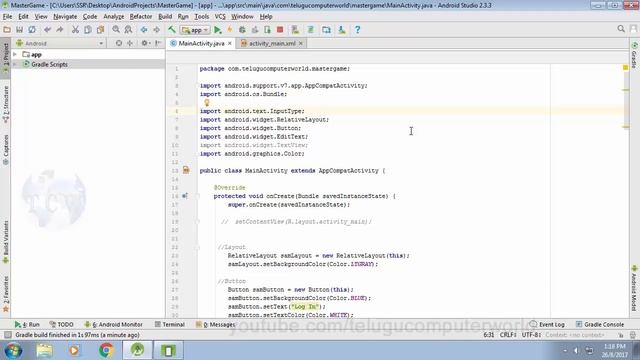Open the Run tool window button
The width and height of the screenshot is (640, 360).
coord(27,324)
